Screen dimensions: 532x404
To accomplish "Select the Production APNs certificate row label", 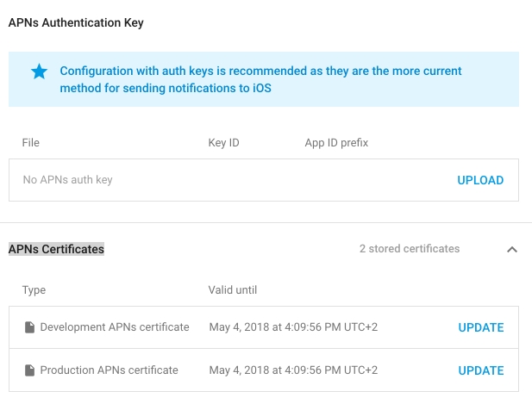I will 109,370.
